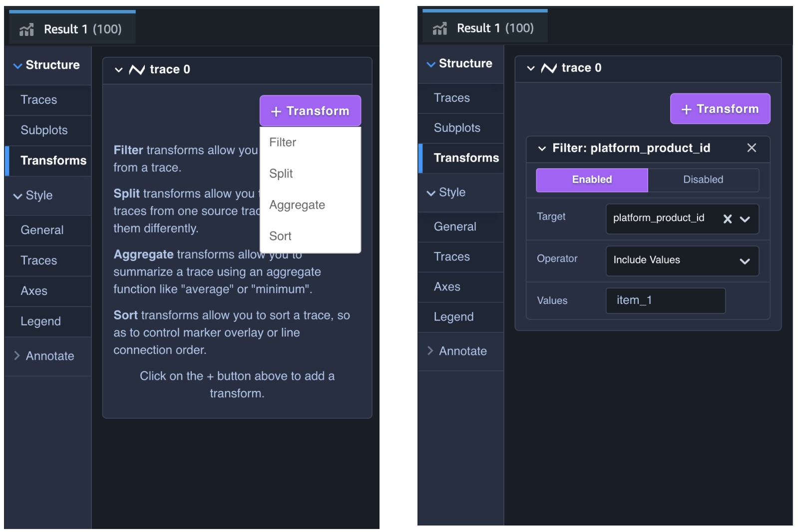
Task: Open General in the left sidebar
Action: pyautogui.click(x=47, y=230)
